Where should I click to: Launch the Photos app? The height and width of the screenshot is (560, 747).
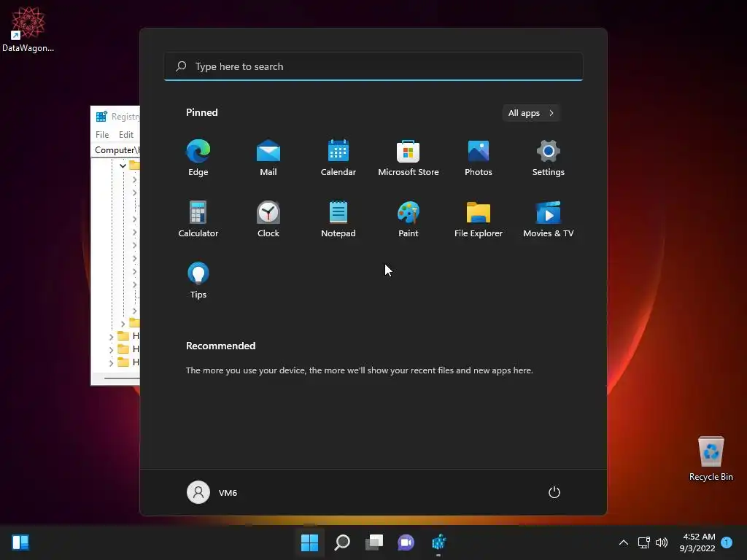pos(479,157)
